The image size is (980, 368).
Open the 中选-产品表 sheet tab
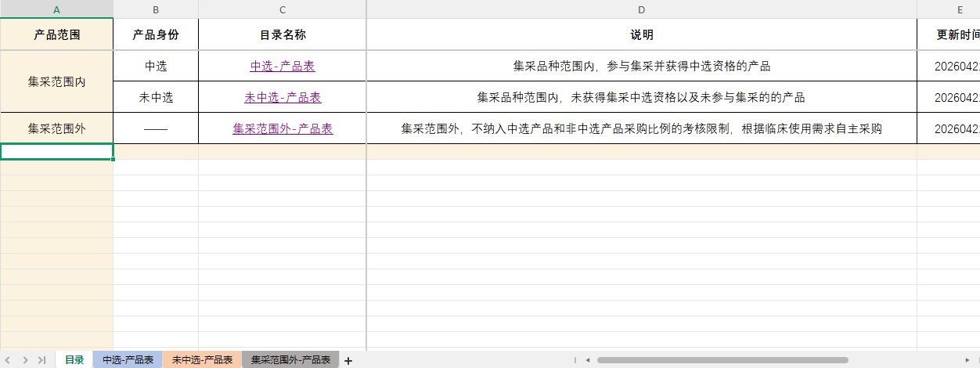click(128, 360)
